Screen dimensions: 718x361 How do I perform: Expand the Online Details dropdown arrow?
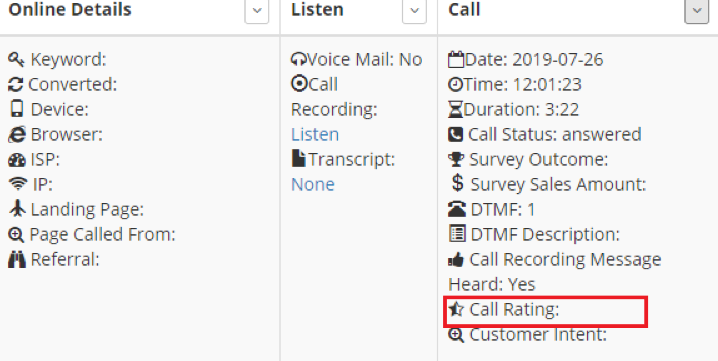[x=257, y=10]
